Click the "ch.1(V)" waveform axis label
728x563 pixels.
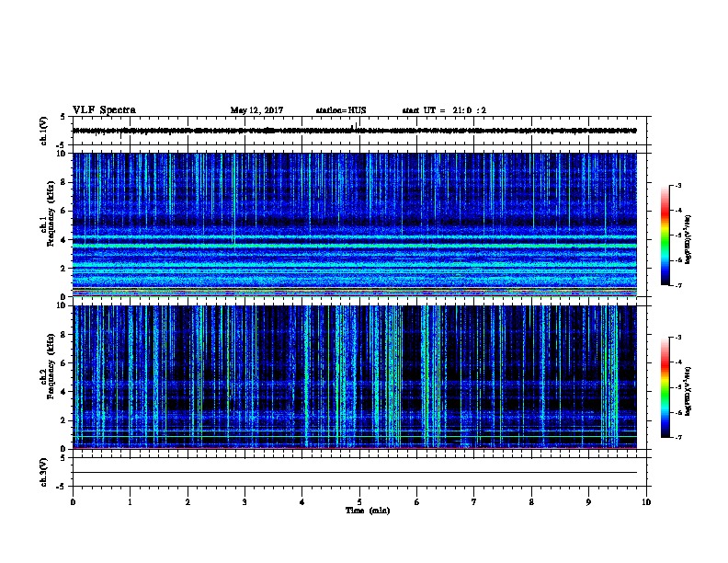(43, 131)
